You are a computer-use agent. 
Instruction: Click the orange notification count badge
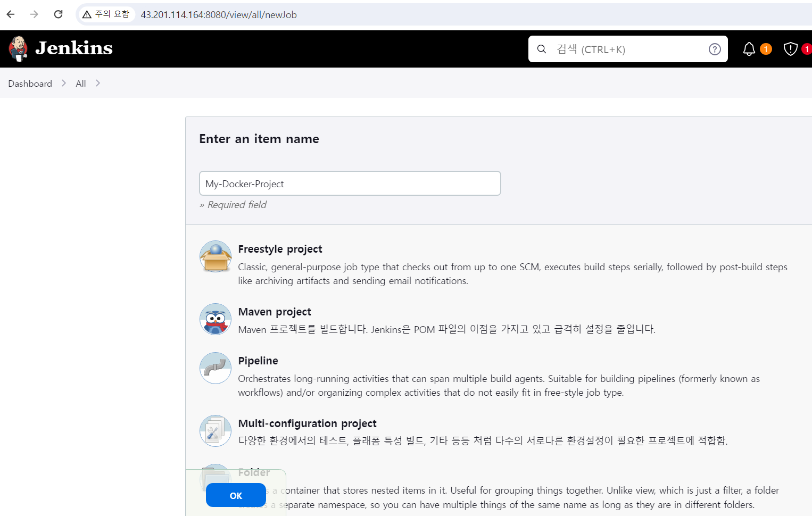(x=766, y=49)
